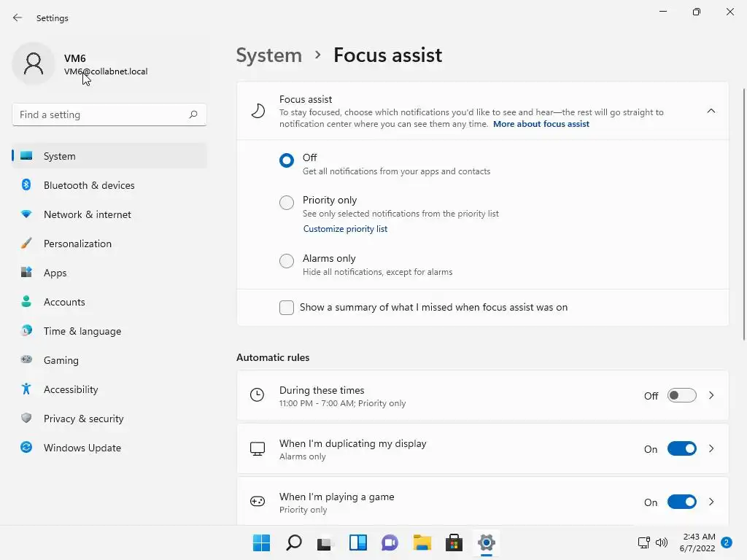Click inside the Find a setting box

pos(98,114)
